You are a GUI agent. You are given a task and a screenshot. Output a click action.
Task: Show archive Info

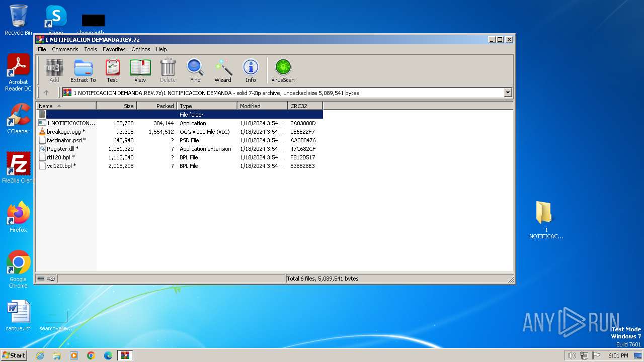click(x=251, y=70)
